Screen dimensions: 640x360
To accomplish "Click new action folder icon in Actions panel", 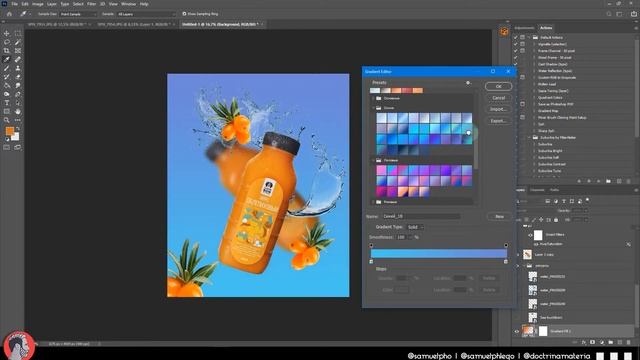I will tap(608, 181).
